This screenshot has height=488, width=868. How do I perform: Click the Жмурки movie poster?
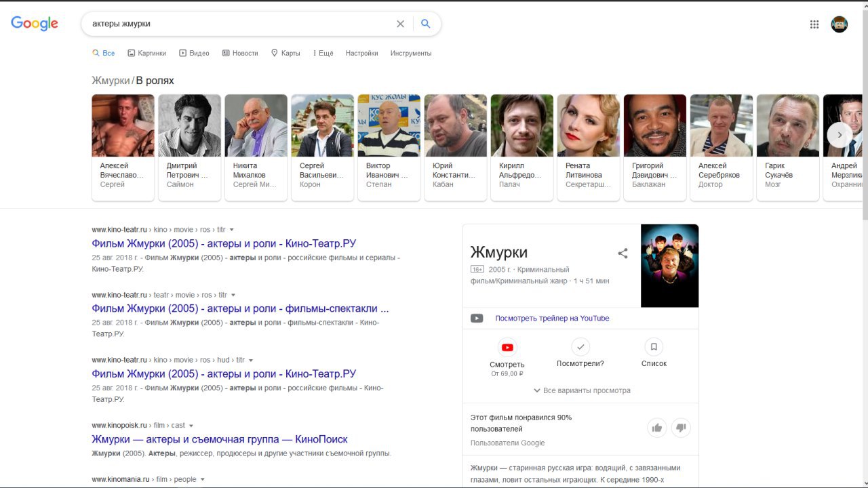669,266
